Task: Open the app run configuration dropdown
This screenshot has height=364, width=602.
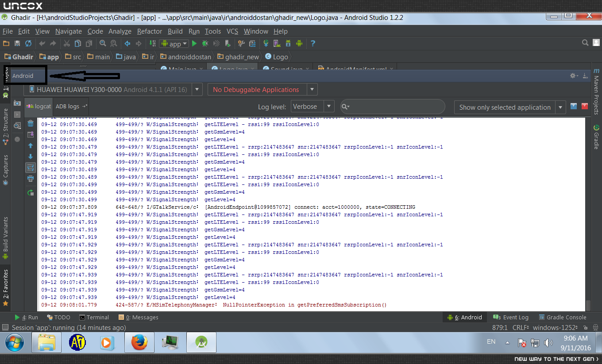Action: (174, 43)
